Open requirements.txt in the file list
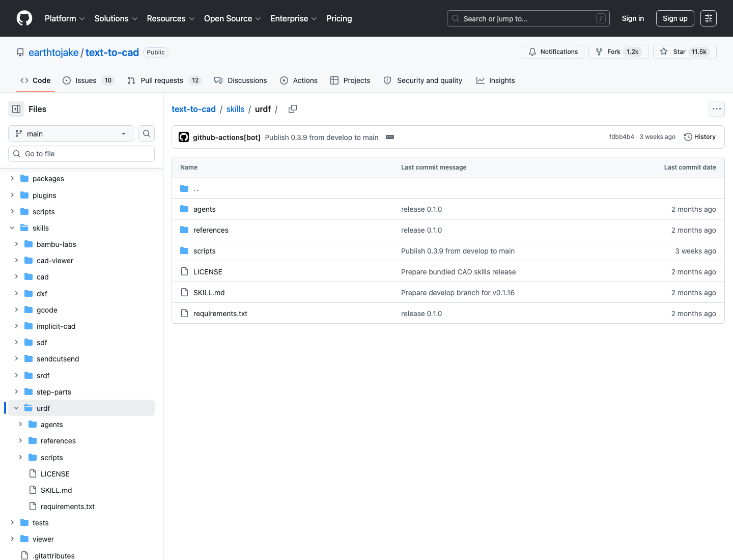Image resolution: width=733 pixels, height=560 pixels. [220, 314]
